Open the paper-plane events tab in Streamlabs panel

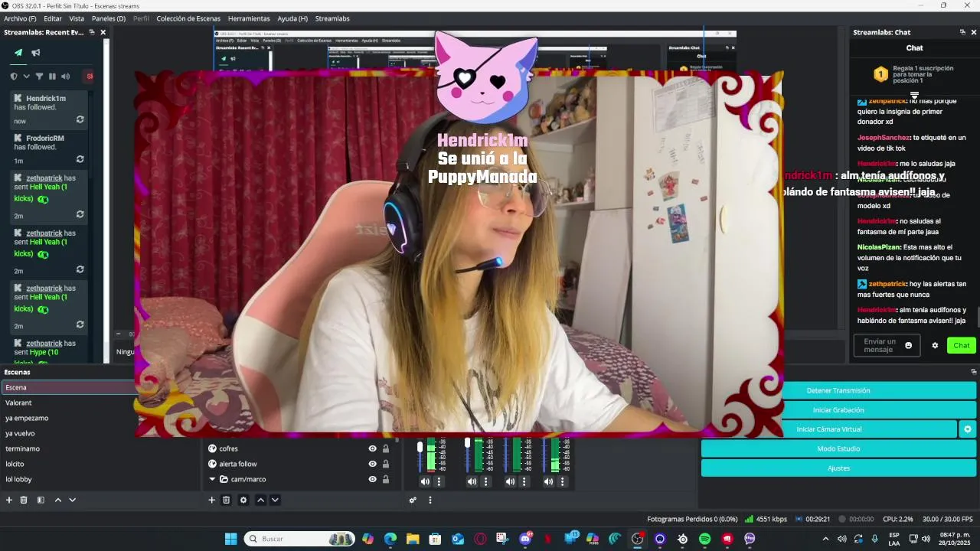(18, 53)
